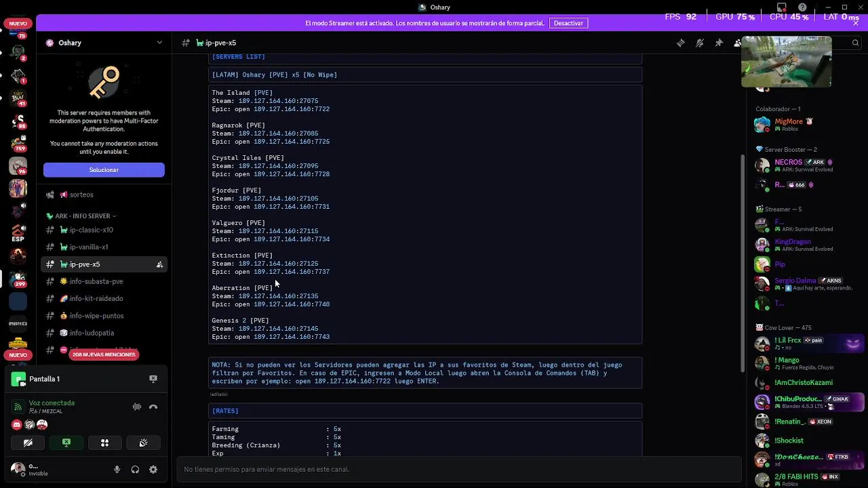This screenshot has width=868, height=488.
Task: Open the info-kit-raideado channel
Action: pos(104,299)
